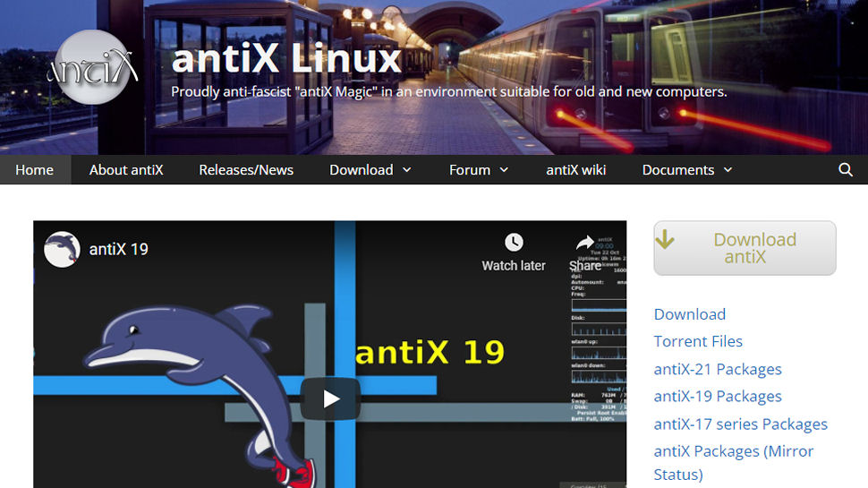Click the down arrow icon on Download antiX

click(665, 239)
